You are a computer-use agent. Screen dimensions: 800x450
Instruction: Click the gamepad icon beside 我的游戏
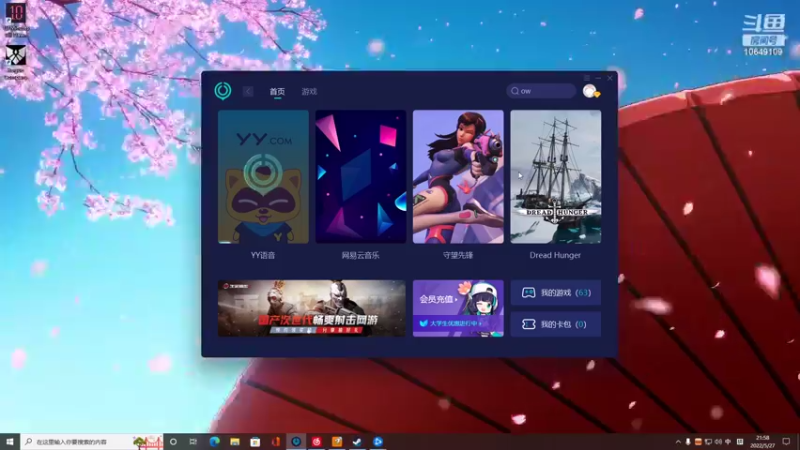tap(529, 293)
